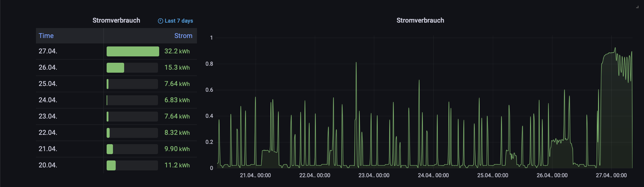Sort table by the Time column header
This screenshot has height=187, width=644.
(46, 36)
